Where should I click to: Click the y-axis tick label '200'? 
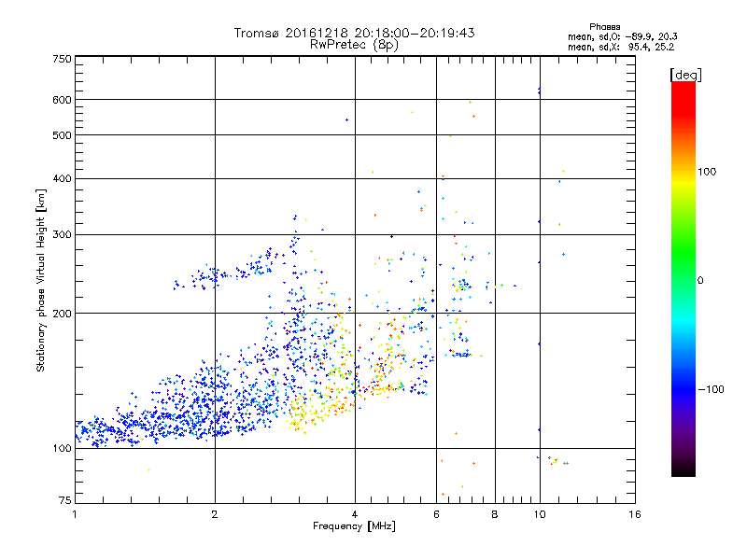63,314
